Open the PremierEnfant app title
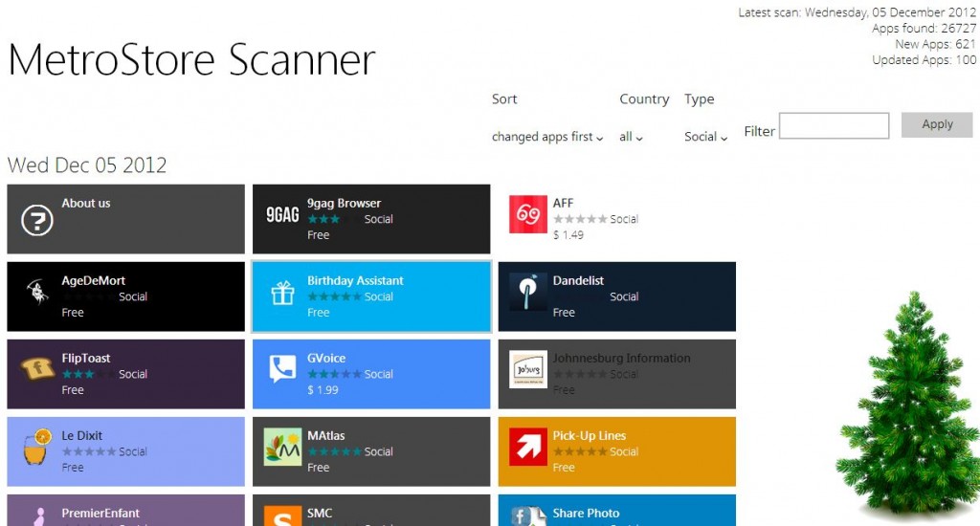The height and width of the screenshot is (526, 980). pyautogui.click(x=100, y=513)
